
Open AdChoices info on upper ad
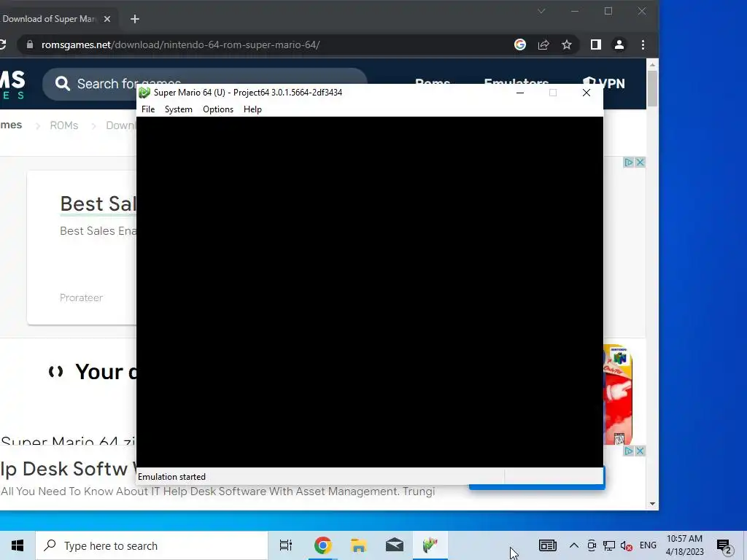pos(629,163)
